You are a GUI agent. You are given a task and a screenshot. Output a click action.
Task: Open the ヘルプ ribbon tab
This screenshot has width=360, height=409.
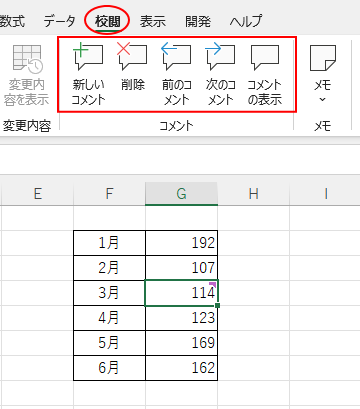246,21
